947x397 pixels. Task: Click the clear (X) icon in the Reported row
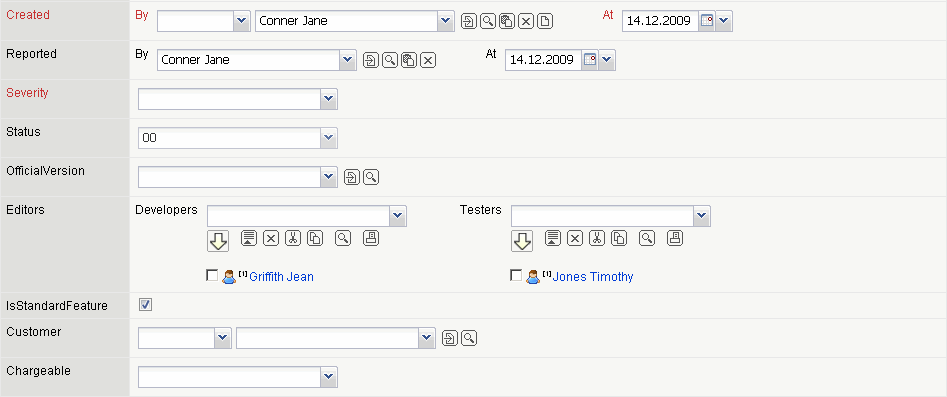click(428, 60)
